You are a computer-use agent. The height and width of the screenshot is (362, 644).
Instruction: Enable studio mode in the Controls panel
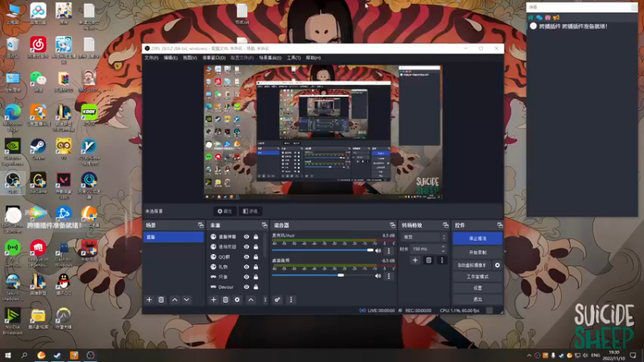click(477, 277)
